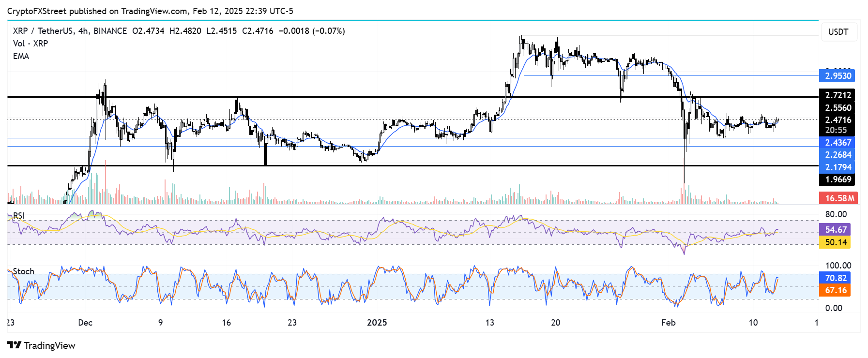Click the 16 date marker on time axis
The image size is (868, 358).
click(227, 323)
